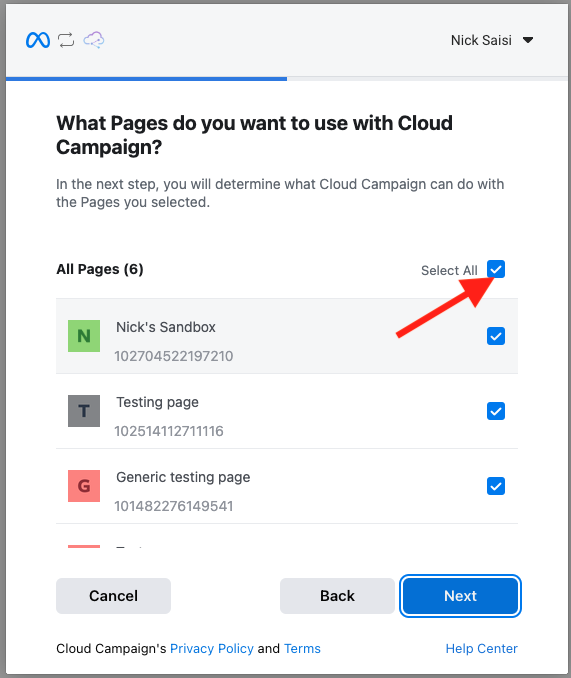Screen dimensions: 571x678
Task: Click the sync arrows icon in header
Action: 66,40
